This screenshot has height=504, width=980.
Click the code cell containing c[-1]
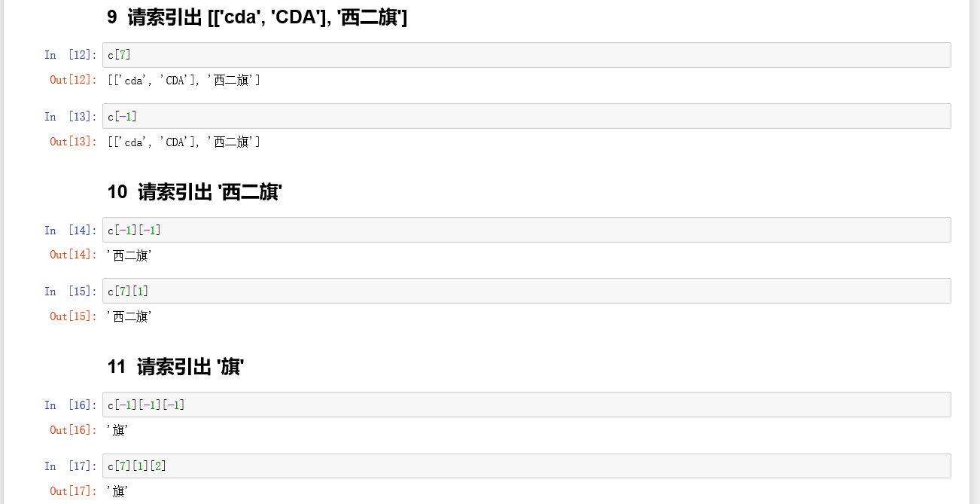(x=526, y=116)
